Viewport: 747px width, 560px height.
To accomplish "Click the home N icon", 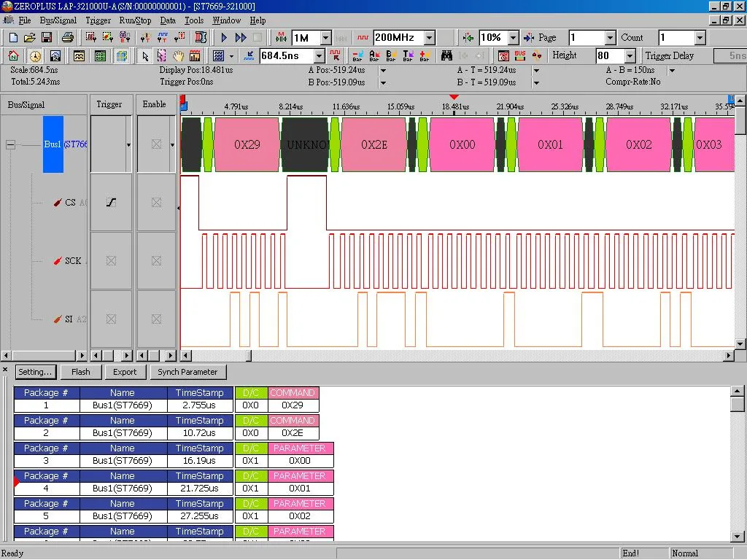I will coord(13,55).
